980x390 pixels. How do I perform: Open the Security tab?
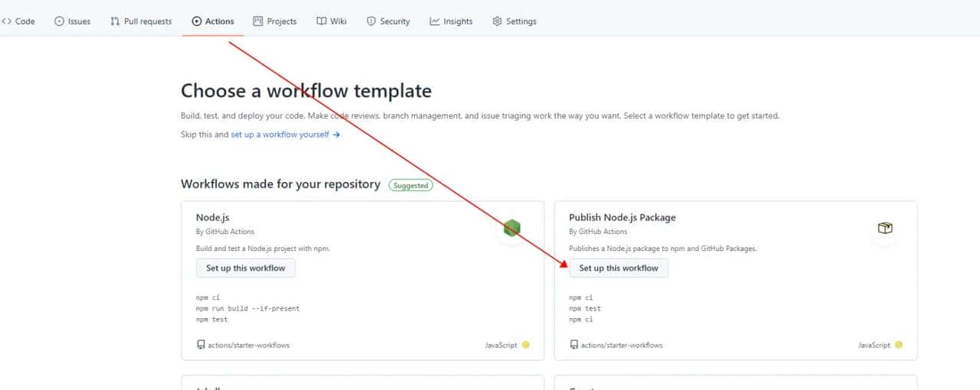tap(388, 21)
